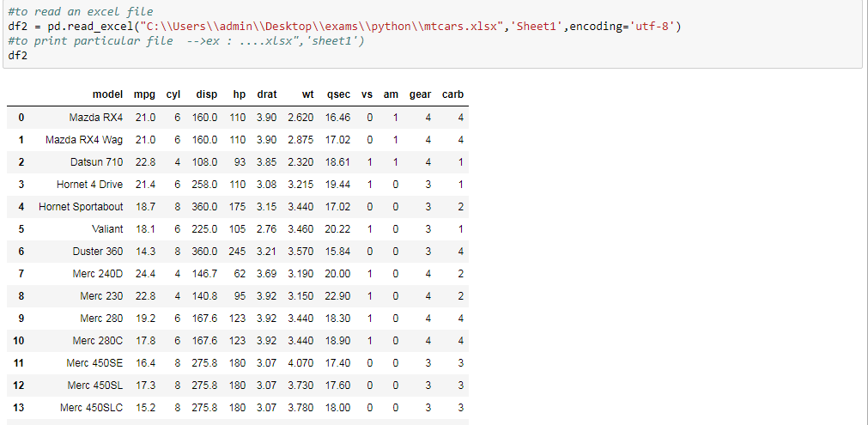Click the 'vs' column header
Viewport: 868px width, 425px height.
pos(367,94)
